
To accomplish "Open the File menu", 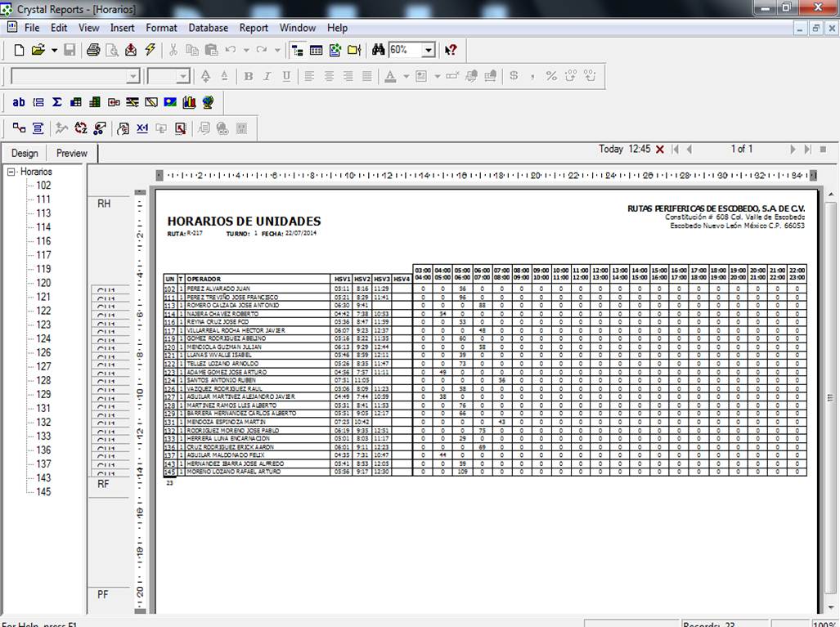I will [x=32, y=28].
